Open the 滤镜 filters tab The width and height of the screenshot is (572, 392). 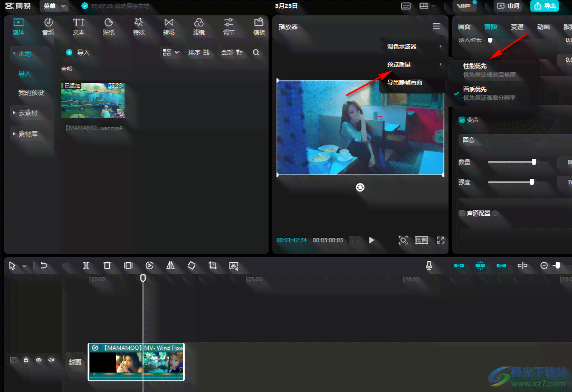pyautogui.click(x=199, y=27)
